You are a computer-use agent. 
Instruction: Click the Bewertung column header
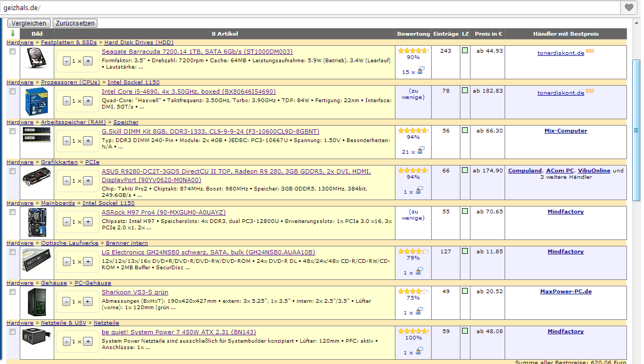click(413, 34)
